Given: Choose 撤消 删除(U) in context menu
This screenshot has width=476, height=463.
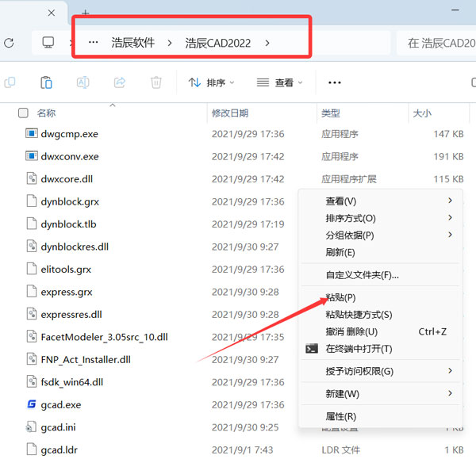Looking at the screenshot, I should click(381, 331).
